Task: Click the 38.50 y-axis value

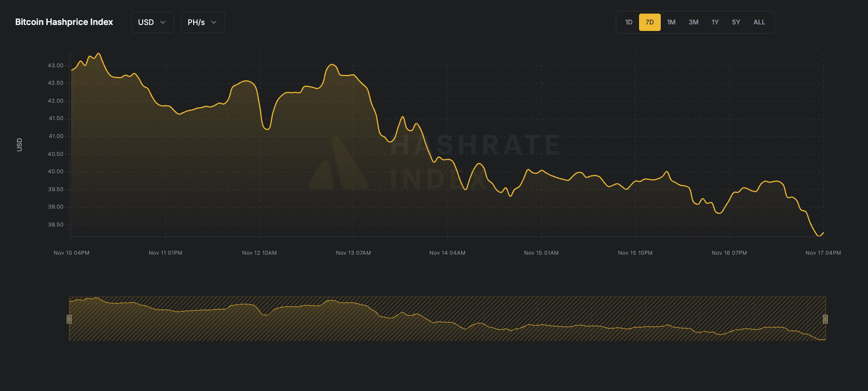Action: pyautogui.click(x=55, y=225)
